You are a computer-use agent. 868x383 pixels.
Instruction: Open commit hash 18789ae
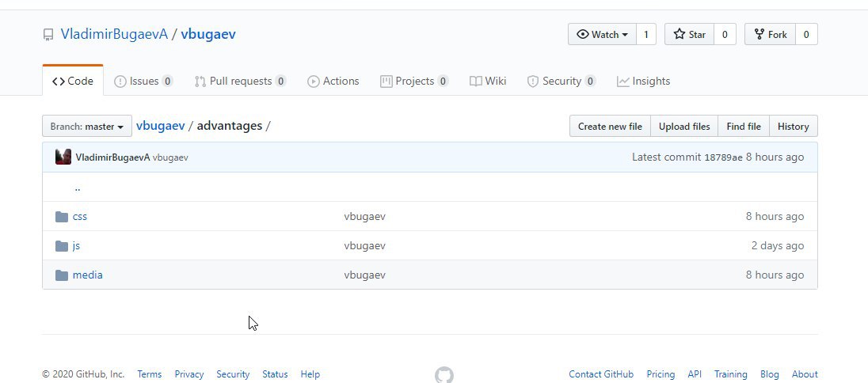(723, 157)
